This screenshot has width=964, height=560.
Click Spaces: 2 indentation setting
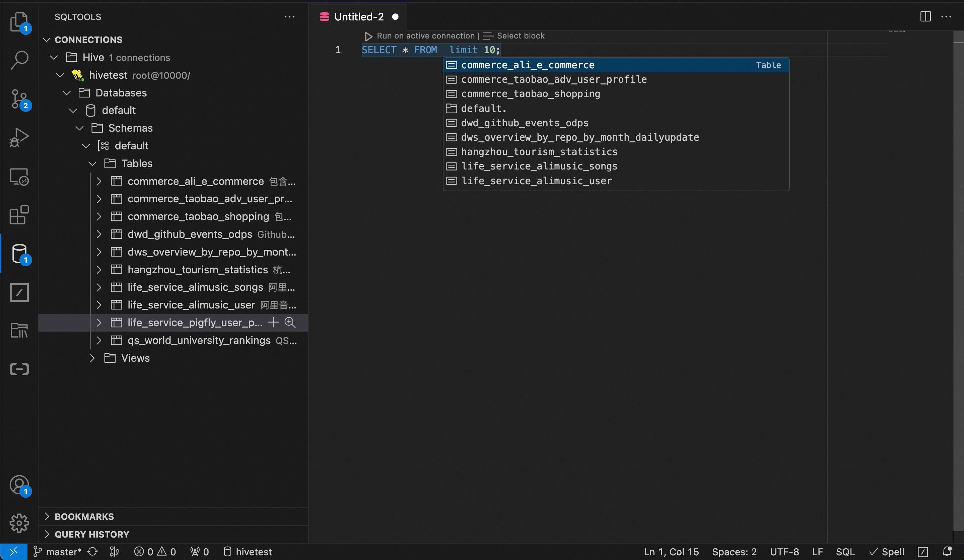tap(734, 552)
